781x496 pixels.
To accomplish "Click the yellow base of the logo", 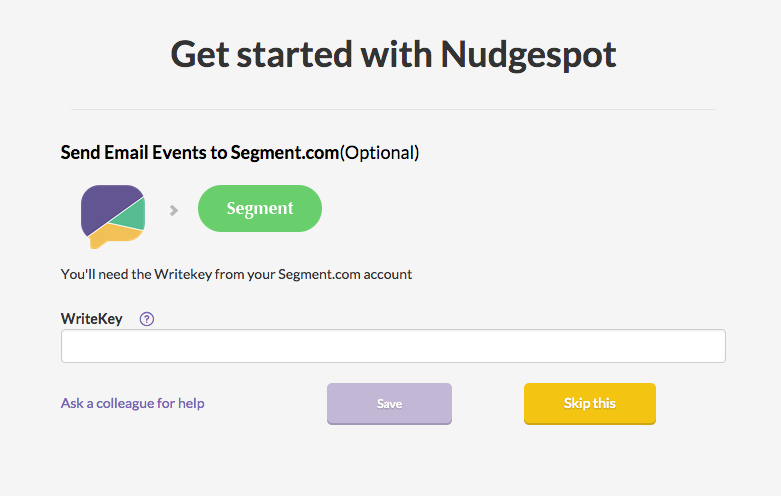I will pos(113,236).
